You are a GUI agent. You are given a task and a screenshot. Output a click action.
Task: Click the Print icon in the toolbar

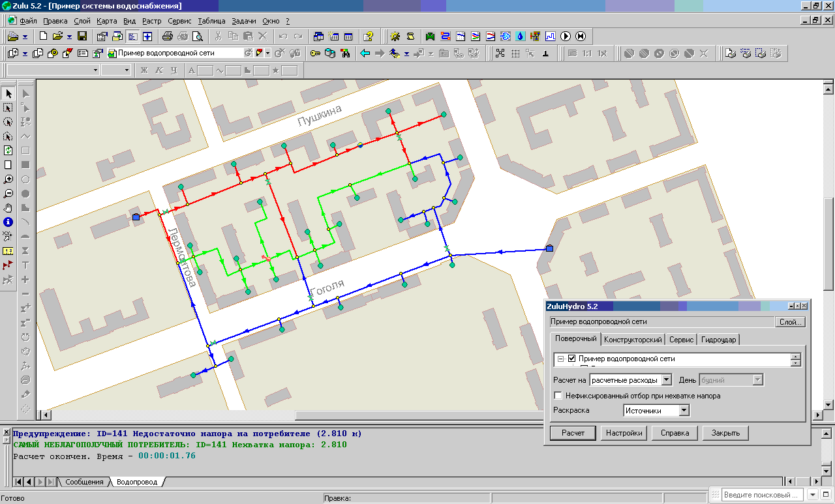tap(167, 36)
